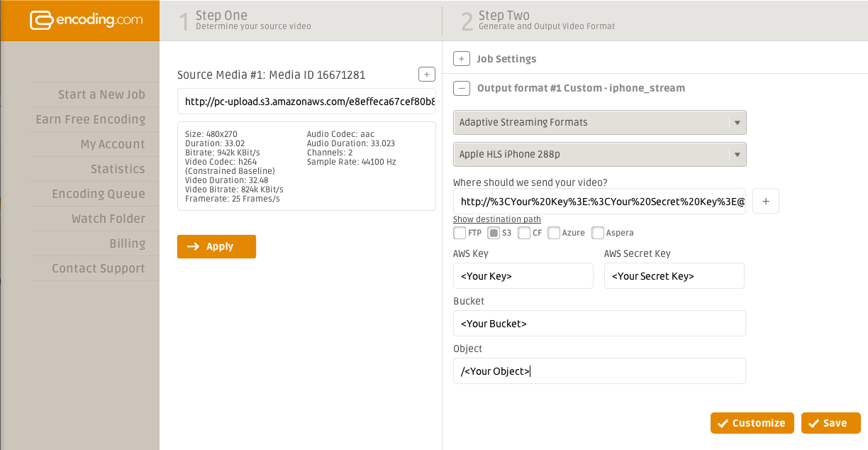The height and width of the screenshot is (450, 868).
Task: Select the Aspera checkbox
Action: point(598,233)
